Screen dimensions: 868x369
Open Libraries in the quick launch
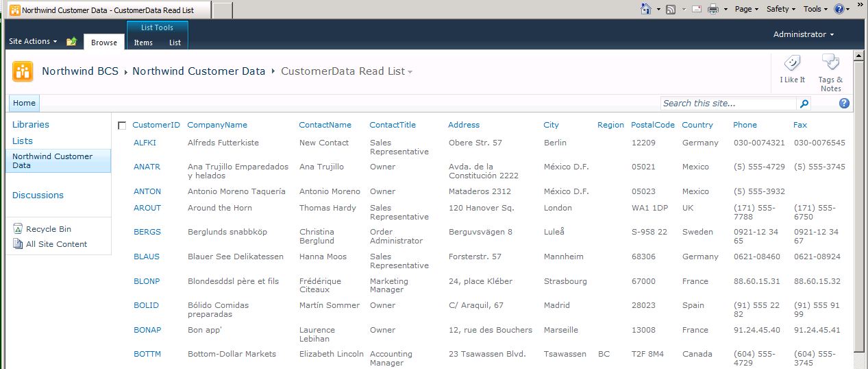pyautogui.click(x=31, y=124)
